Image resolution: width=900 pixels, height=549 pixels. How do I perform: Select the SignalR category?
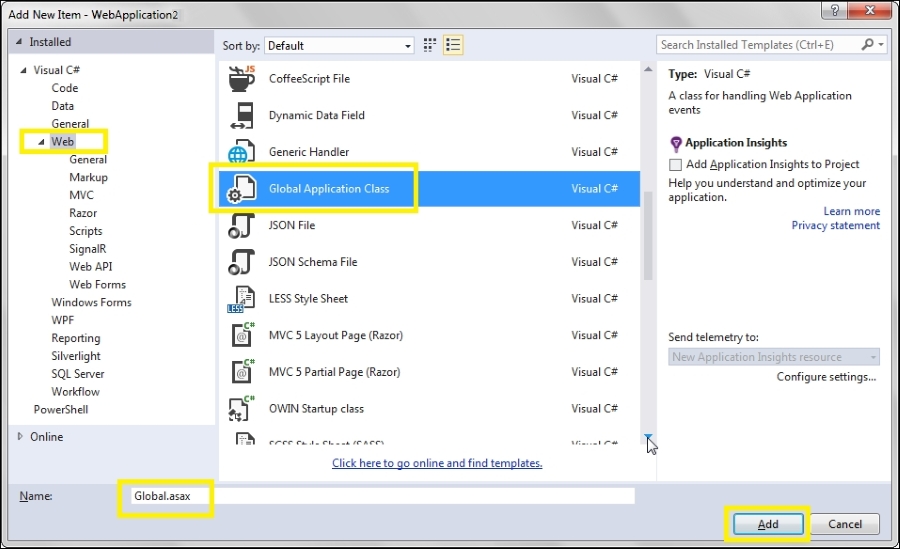pos(88,249)
